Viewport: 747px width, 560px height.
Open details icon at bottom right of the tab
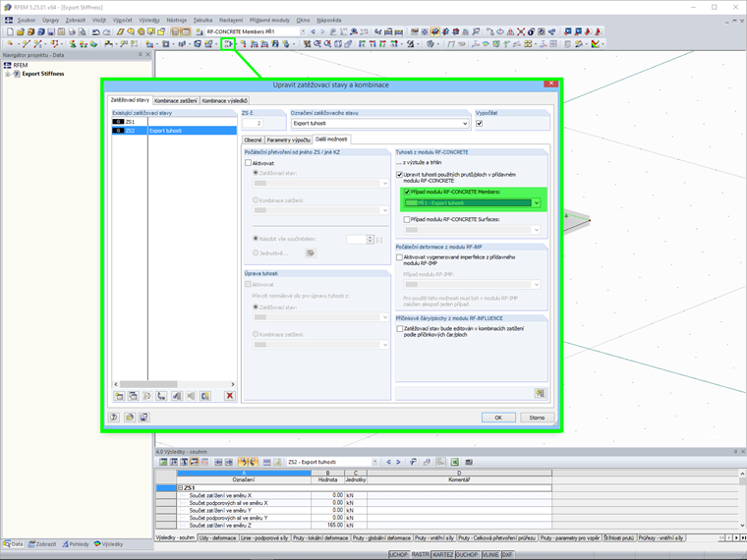click(x=540, y=393)
